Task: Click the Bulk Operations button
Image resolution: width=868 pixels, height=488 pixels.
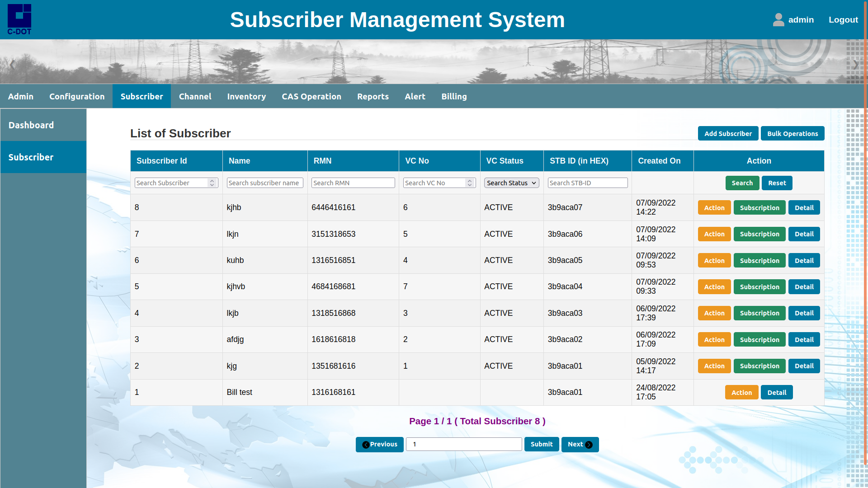Action: coord(792,134)
